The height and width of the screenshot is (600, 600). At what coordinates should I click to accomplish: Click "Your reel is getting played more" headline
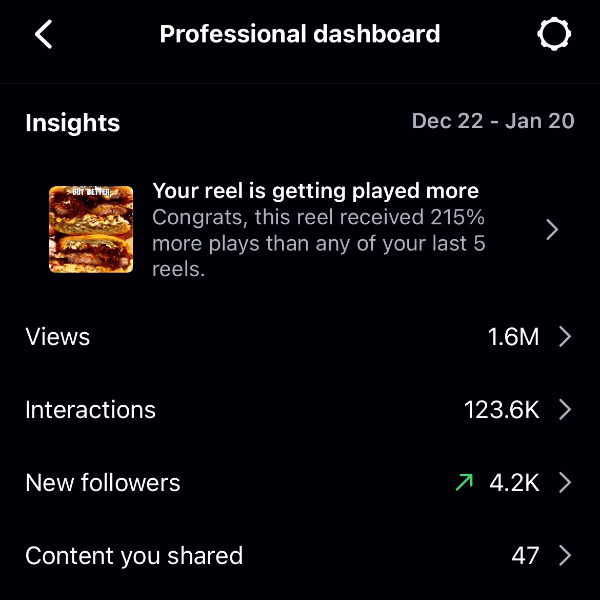click(315, 191)
